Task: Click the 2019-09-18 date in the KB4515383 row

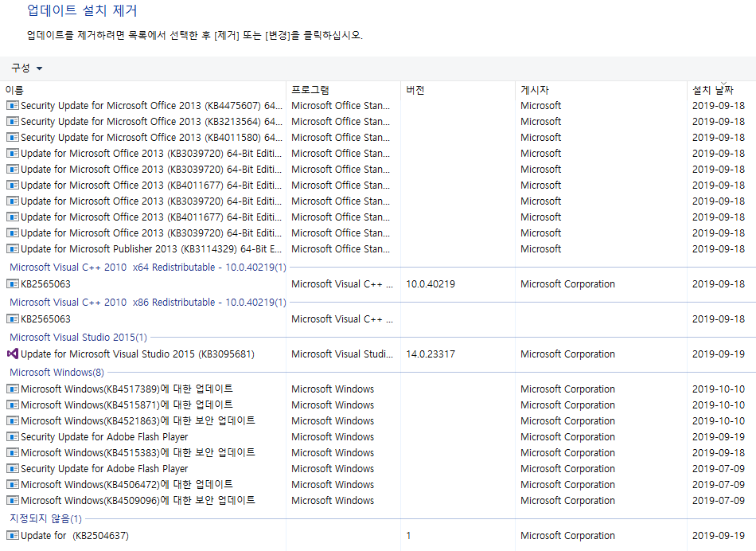Action: [x=719, y=452]
